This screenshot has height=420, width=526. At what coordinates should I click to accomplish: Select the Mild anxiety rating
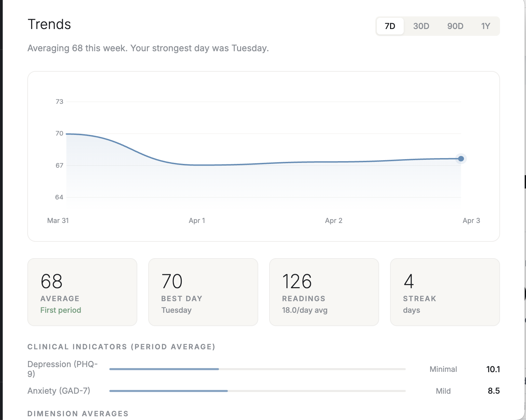pos(443,391)
